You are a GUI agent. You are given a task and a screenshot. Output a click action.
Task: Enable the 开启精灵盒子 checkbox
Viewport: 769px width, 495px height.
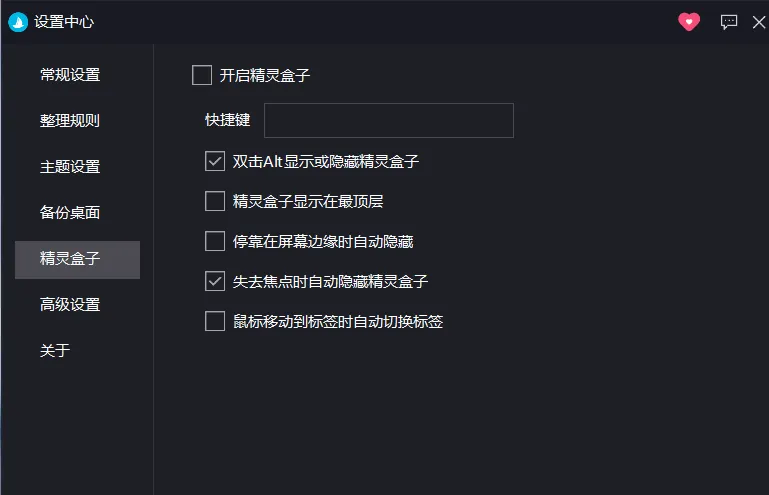[x=202, y=75]
